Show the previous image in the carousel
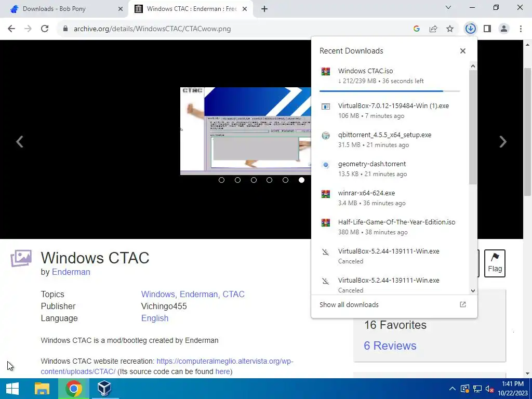The height and width of the screenshot is (399, 532). (x=20, y=141)
